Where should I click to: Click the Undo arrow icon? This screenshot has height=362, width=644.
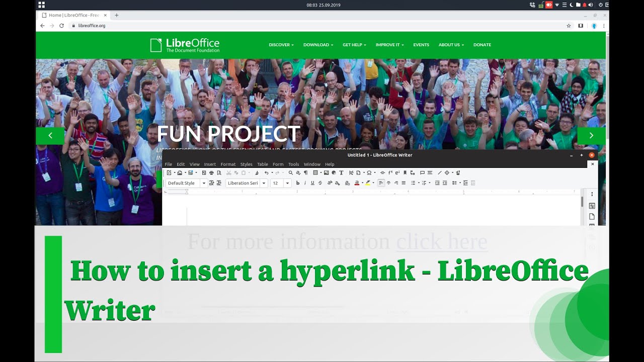(x=266, y=172)
